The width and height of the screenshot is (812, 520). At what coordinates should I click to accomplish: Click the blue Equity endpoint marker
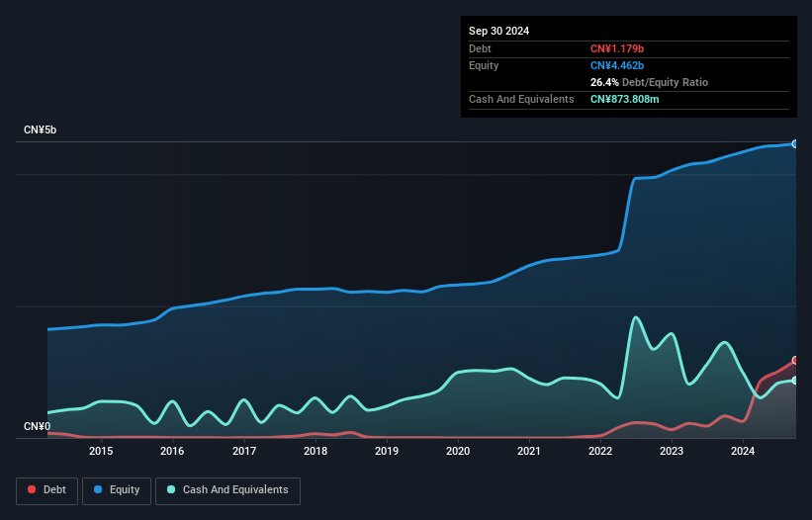pos(795,144)
